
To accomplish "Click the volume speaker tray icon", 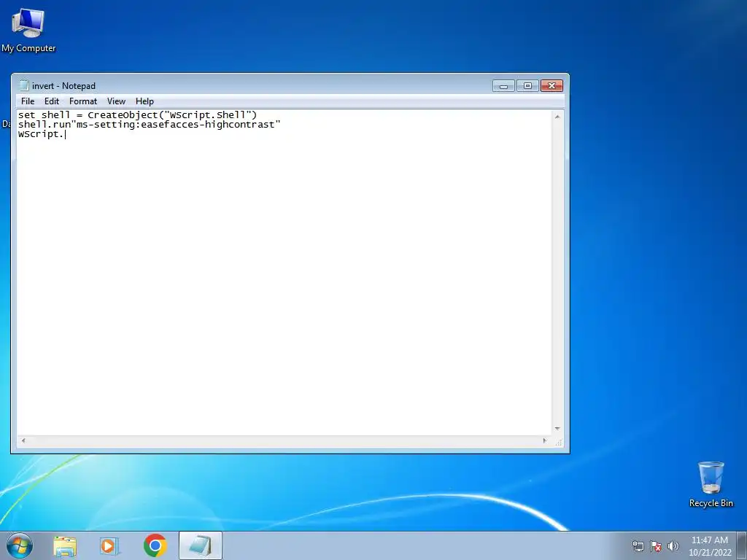I will click(673, 546).
